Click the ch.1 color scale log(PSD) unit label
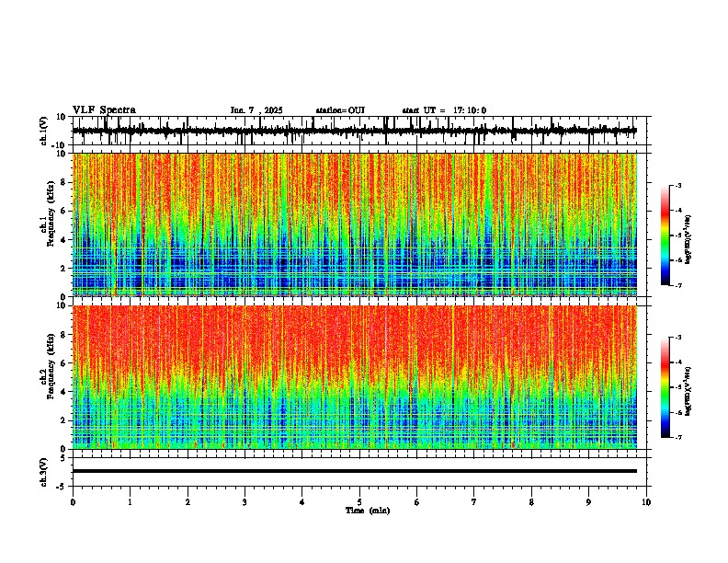Image resolution: width=728 pixels, height=563 pixels. (688, 240)
